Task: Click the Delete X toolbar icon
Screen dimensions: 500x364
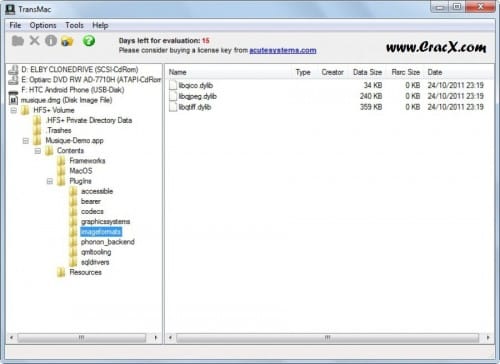Action: (34, 41)
